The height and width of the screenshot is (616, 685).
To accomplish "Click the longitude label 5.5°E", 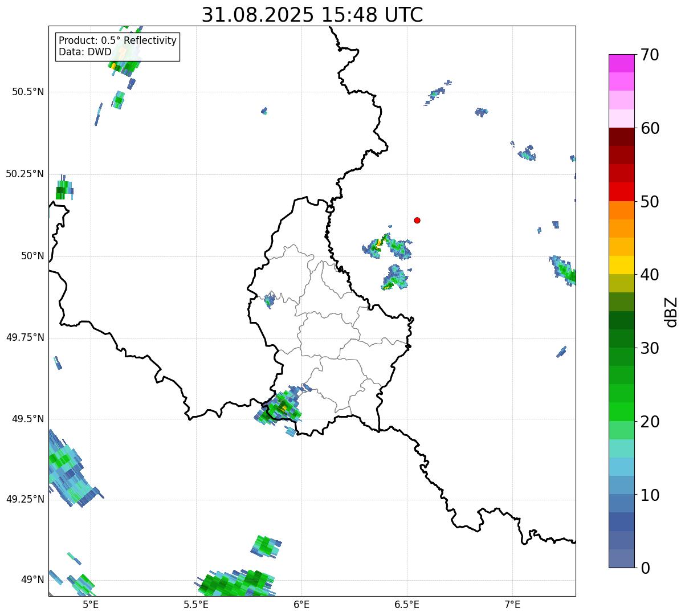I will click(196, 605).
